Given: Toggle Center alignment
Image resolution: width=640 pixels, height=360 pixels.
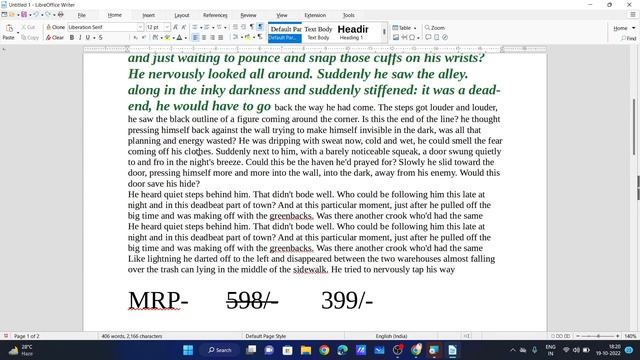Looking at the screenshot, I should [204, 38].
